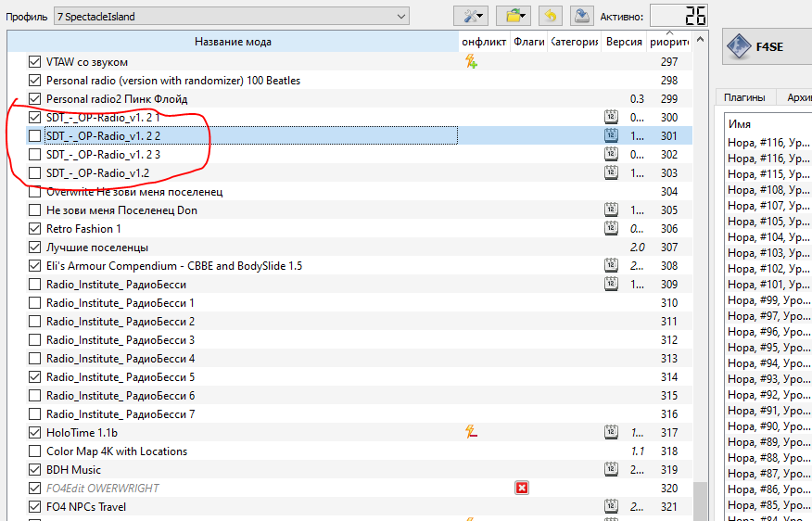Sort mods by the Приоритет column header
The height and width of the screenshot is (521, 812).
[x=668, y=42]
